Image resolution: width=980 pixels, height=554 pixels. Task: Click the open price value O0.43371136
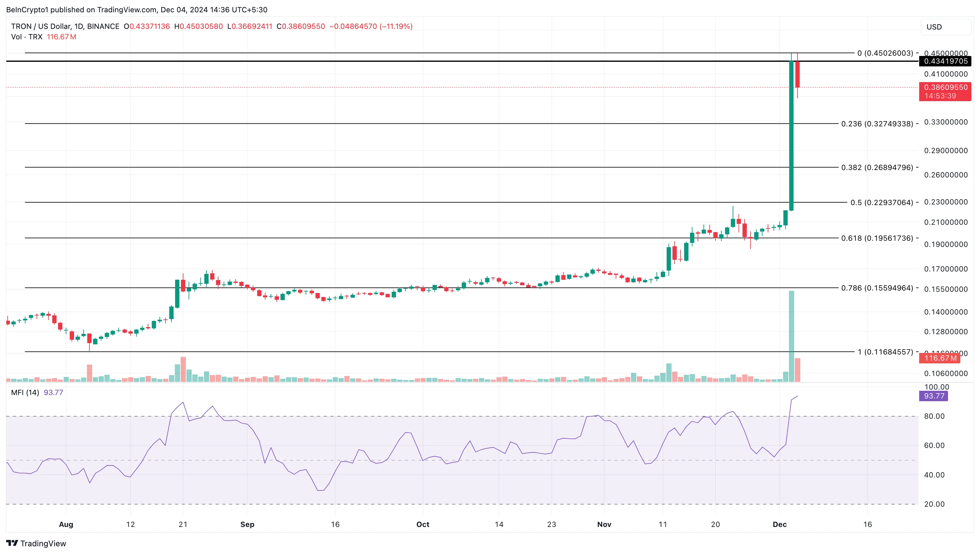point(147,26)
